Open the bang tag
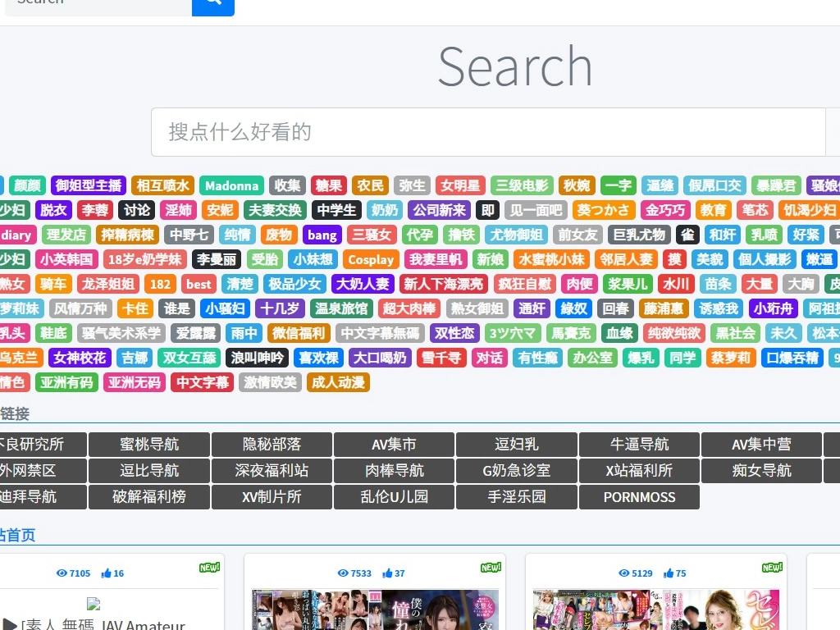 322,235
